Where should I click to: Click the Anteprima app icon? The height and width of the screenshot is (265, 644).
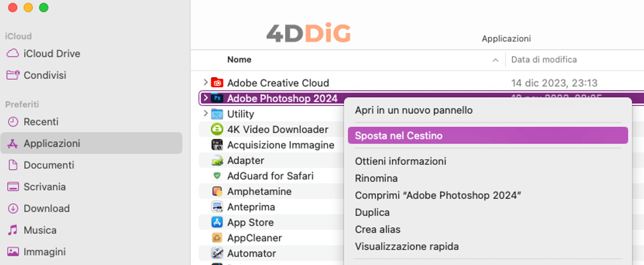tap(216, 207)
